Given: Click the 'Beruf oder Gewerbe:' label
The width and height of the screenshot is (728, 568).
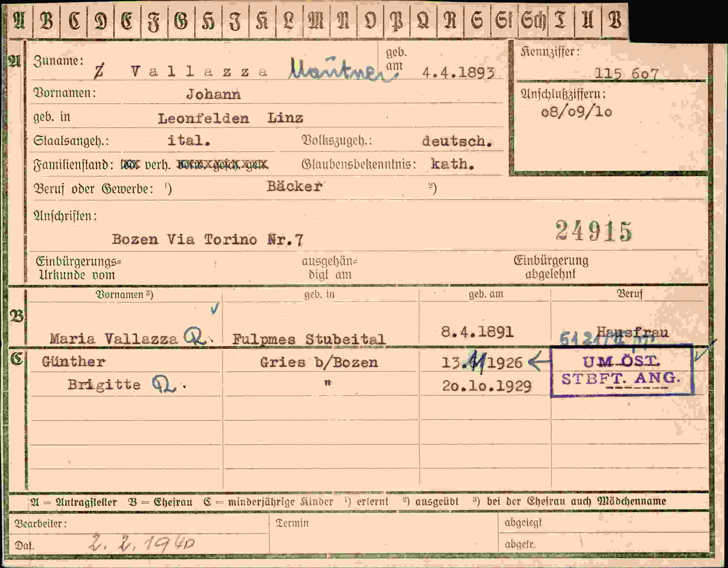Looking at the screenshot, I should tap(94, 189).
